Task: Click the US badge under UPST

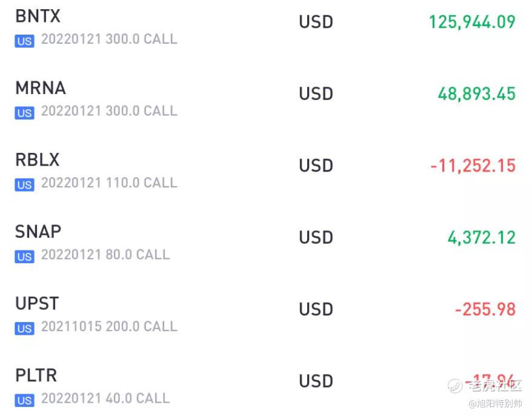Action: pos(25,329)
